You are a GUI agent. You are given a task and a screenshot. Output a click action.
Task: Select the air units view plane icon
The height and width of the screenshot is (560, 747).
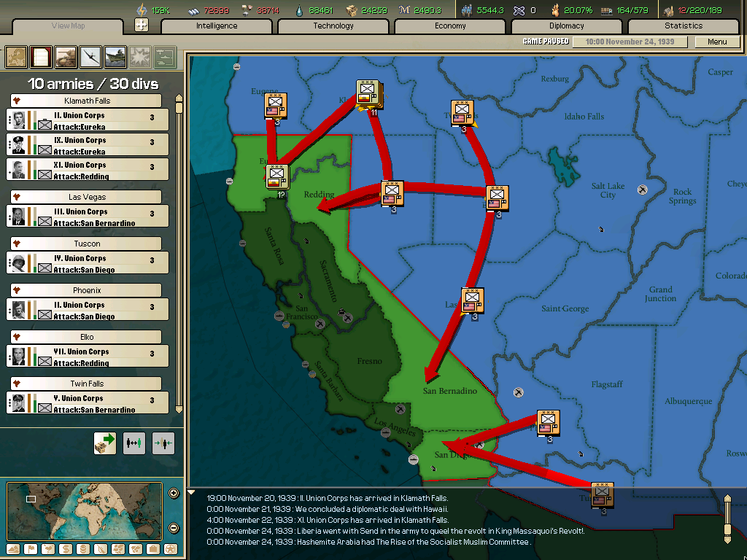[89, 57]
